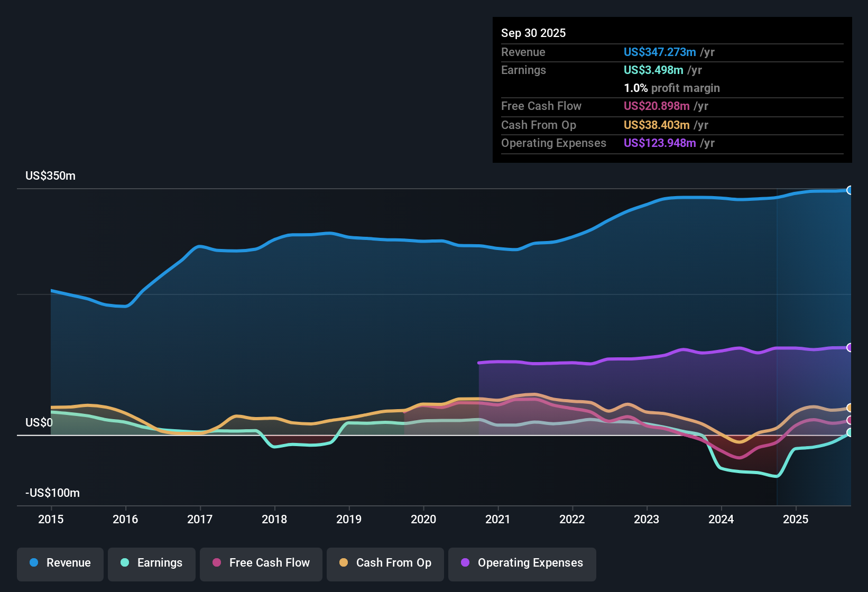This screenshot has width=868, height=592.
Task: Select the 2020 year label
Action: tap(423, 520)
